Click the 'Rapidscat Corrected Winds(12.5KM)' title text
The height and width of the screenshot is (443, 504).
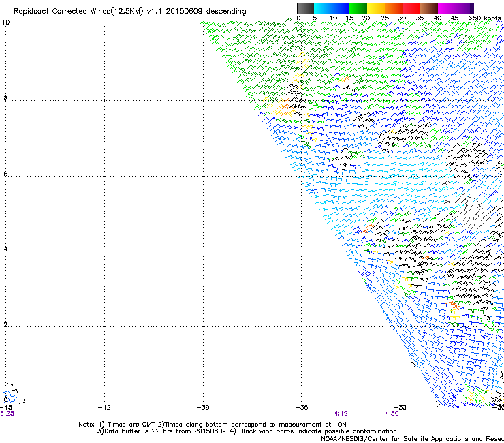78,11
